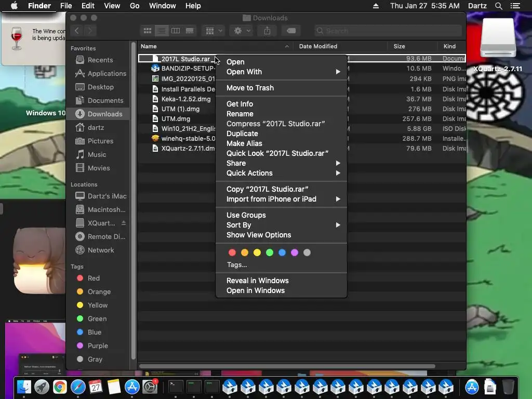532x399 pixels.
Task: Open Pictures in the sidebar
Action: point(98,141)
